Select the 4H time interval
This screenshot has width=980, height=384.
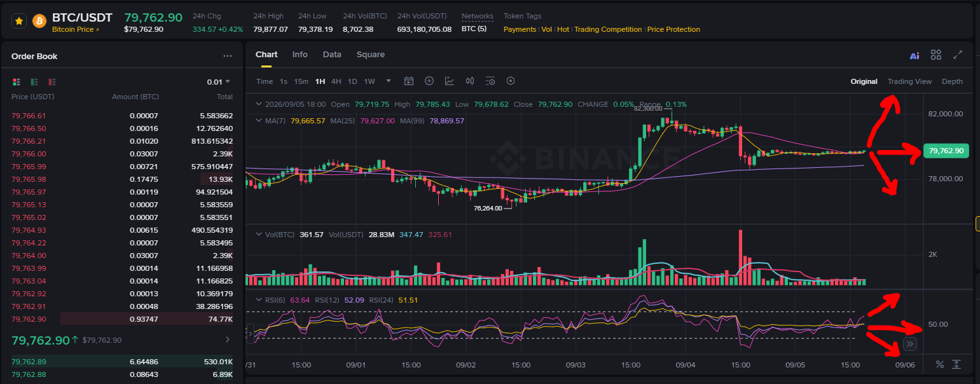336,81
